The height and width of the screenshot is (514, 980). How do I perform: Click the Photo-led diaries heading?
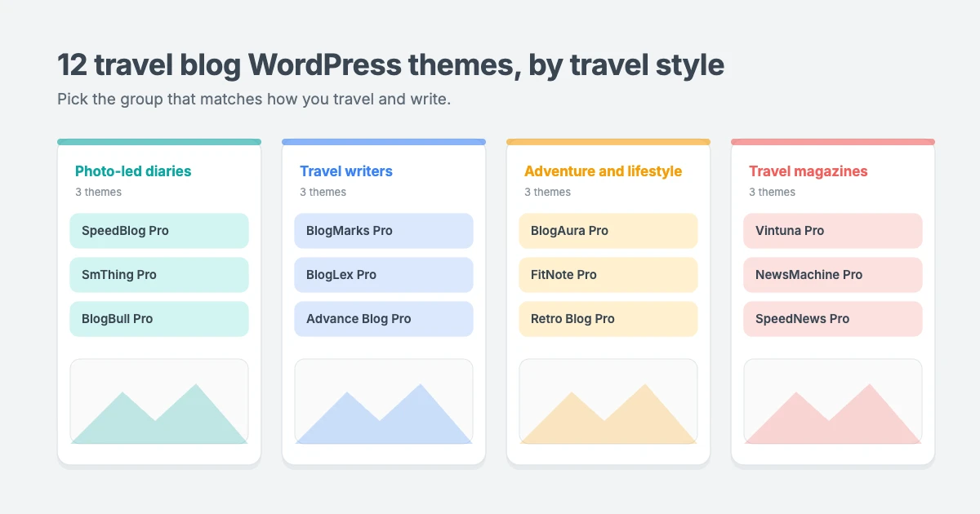tap(133, 171)
